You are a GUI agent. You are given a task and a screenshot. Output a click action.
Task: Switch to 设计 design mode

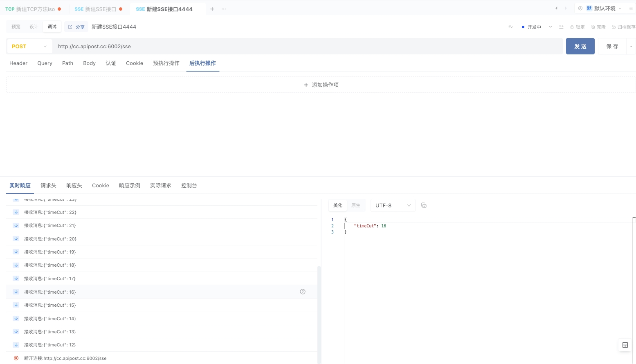(34, 27)
